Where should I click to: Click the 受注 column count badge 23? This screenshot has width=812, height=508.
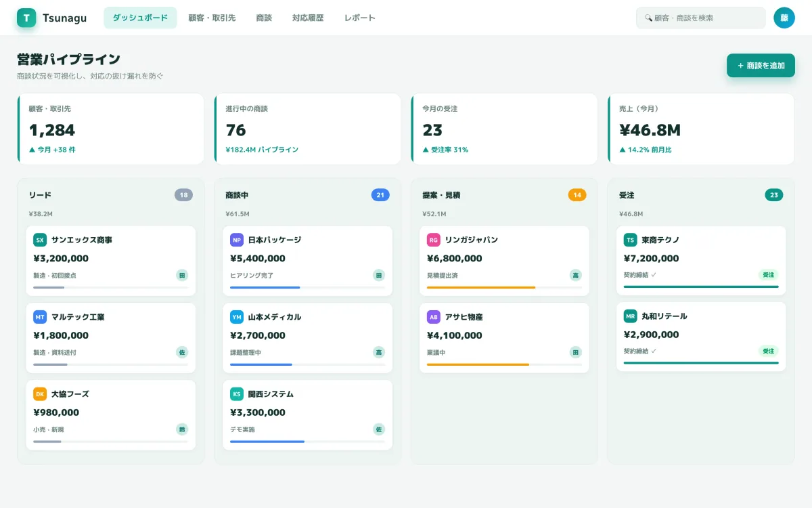point(774,195)
